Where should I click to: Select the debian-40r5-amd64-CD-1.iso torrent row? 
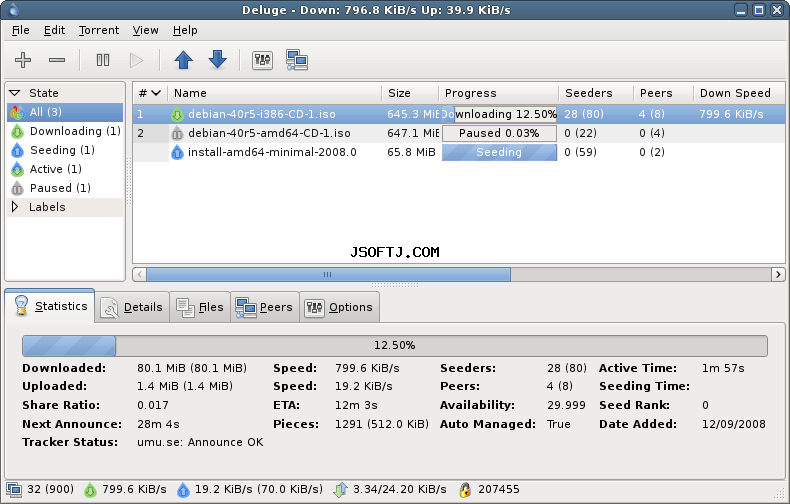click(x=458, y=134)
